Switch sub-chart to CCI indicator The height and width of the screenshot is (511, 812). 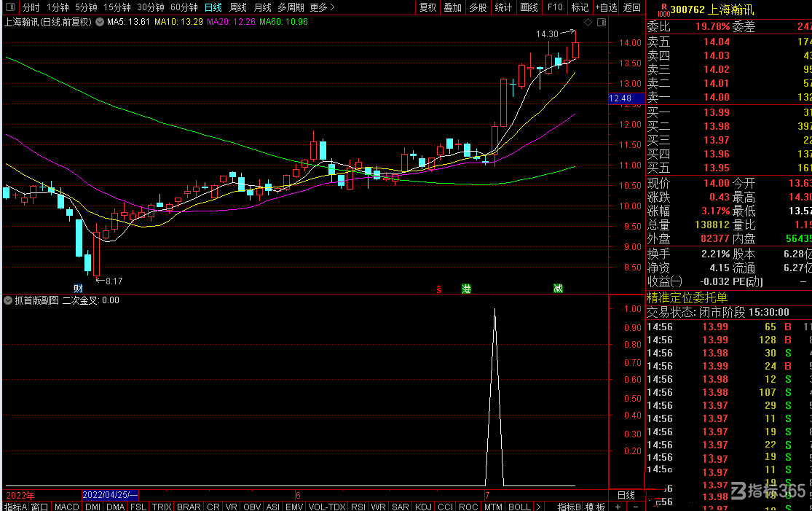[x=446, y=507]
